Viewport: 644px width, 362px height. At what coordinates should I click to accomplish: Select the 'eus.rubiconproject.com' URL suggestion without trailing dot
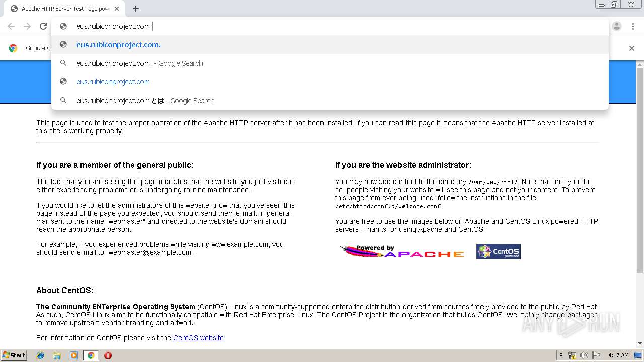330,82
